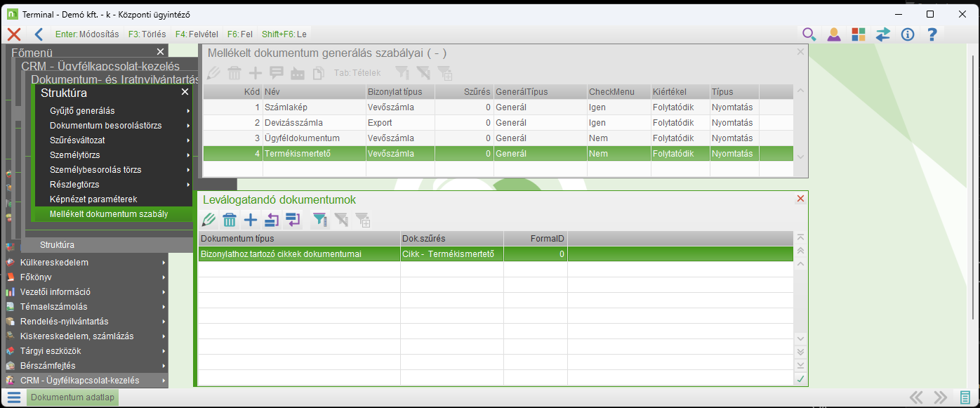This screenshot has width=980, height=408.
Task: Click the speech bubble icon in Mellékelt dokumentum toolbar
Action: 277,72
